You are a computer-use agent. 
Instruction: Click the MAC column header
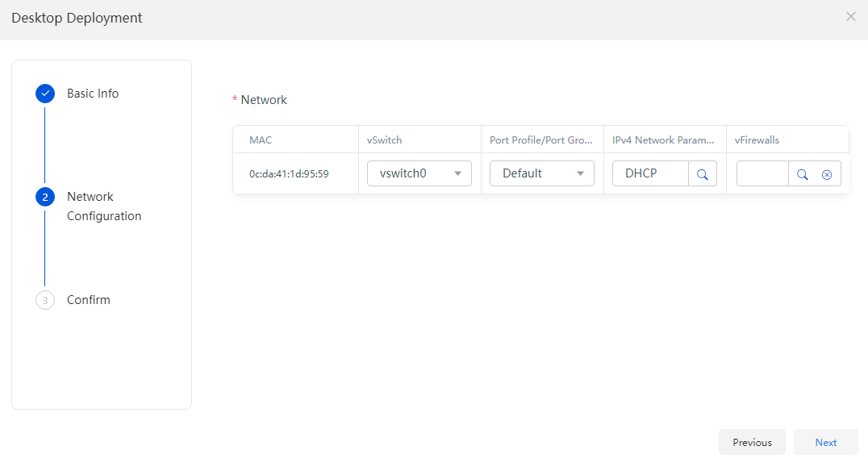[x=261, y=140]
